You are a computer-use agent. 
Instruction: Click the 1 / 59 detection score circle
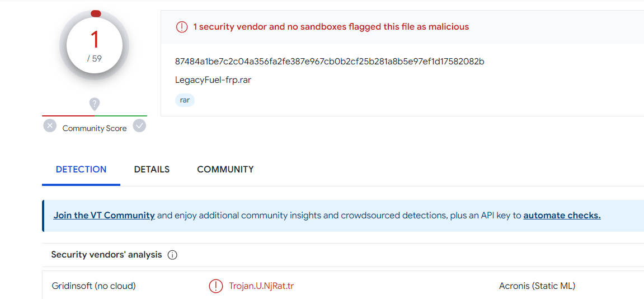click(x=95, y=45)
